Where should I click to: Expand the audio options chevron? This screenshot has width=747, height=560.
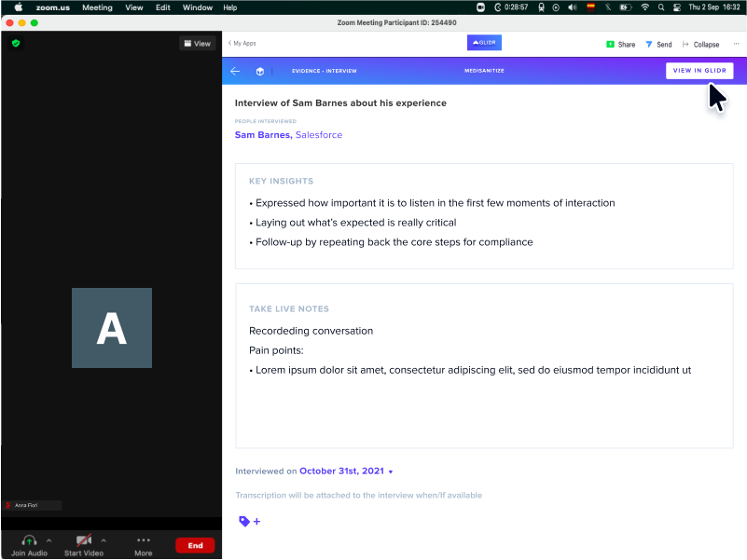pos(49,540)
